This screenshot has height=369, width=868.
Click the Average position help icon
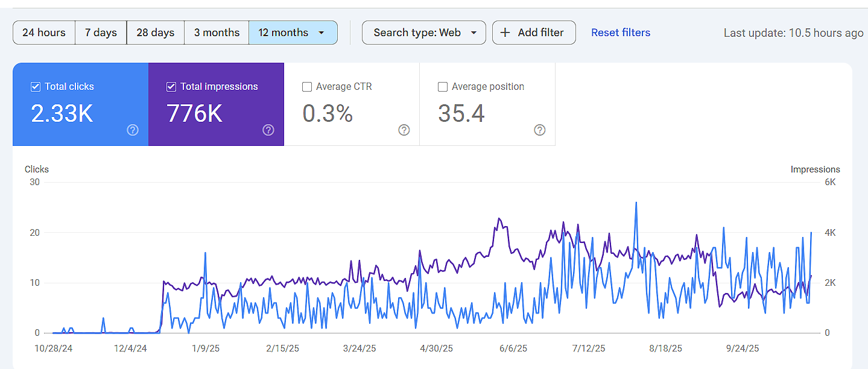tap(539, 130)
